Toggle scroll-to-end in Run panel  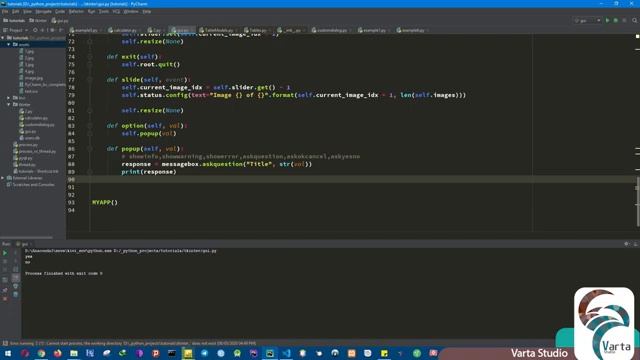[x=16, y=278]
